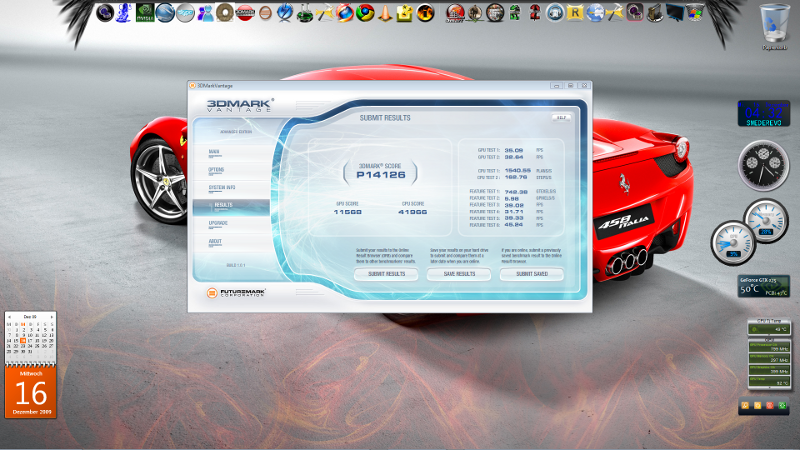Go to next month in calendar gadget
The height and width of the screenshot is (450, 800).
(52, 317)
